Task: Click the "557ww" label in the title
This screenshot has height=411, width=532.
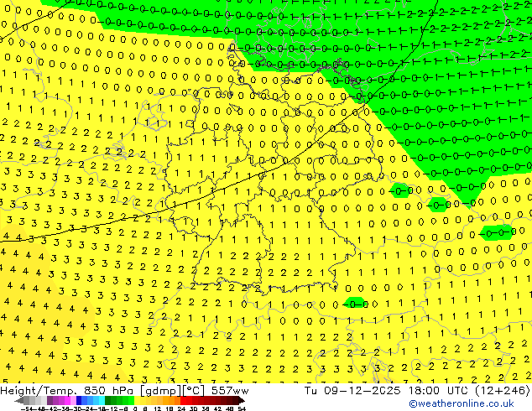Action: click(x=230, y=391)
